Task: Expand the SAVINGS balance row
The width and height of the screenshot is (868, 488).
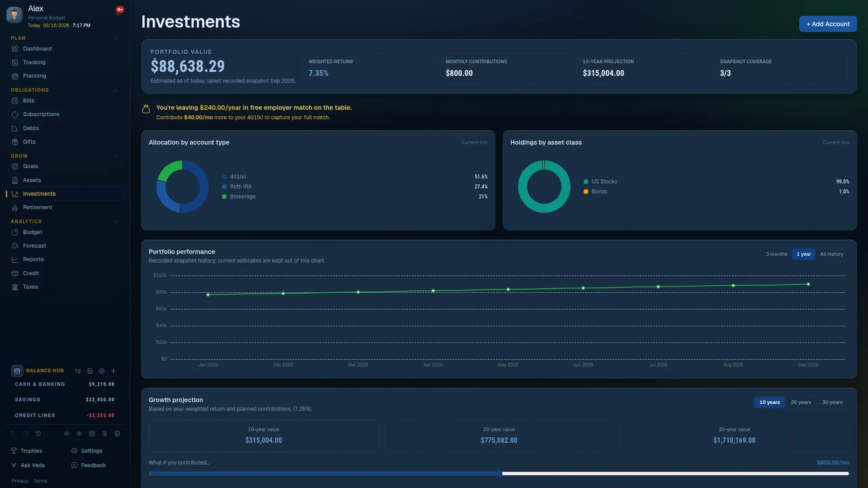Action: click(65, 400)
